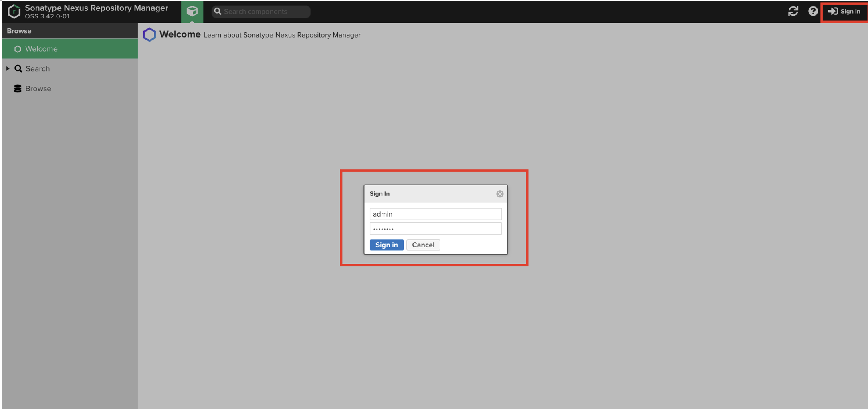Expand the Search tree node arrow
Image resolution: width=868 pixels, height=410 pixels.
point(8,69)
